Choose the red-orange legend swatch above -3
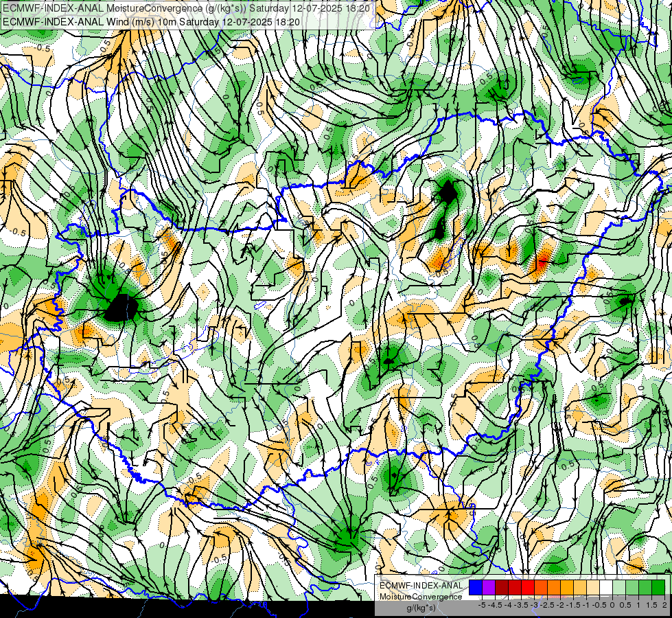The image size is (672, 618). pyautogui.click(x=541, y=588)
